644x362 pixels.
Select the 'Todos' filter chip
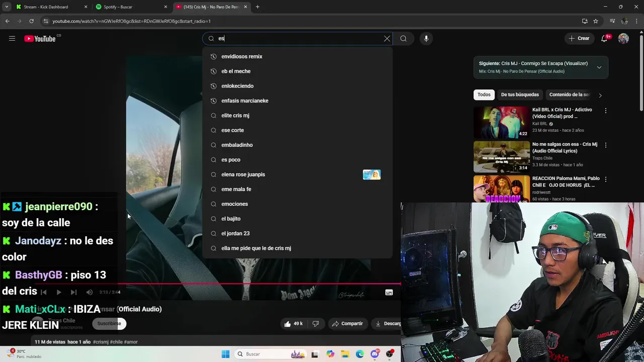pos(484,95)
